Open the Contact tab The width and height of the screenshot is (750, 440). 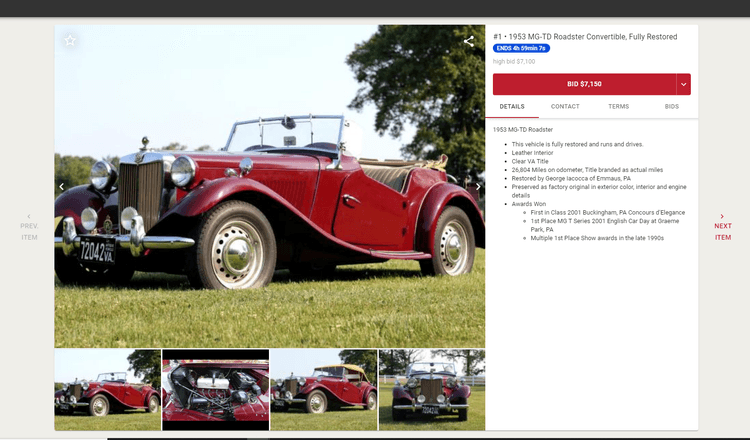565,107
